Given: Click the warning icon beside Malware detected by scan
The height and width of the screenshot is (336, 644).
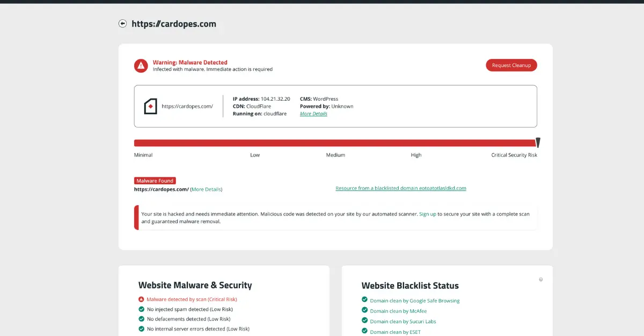Looking at the screenshot, I should point(141,300).
